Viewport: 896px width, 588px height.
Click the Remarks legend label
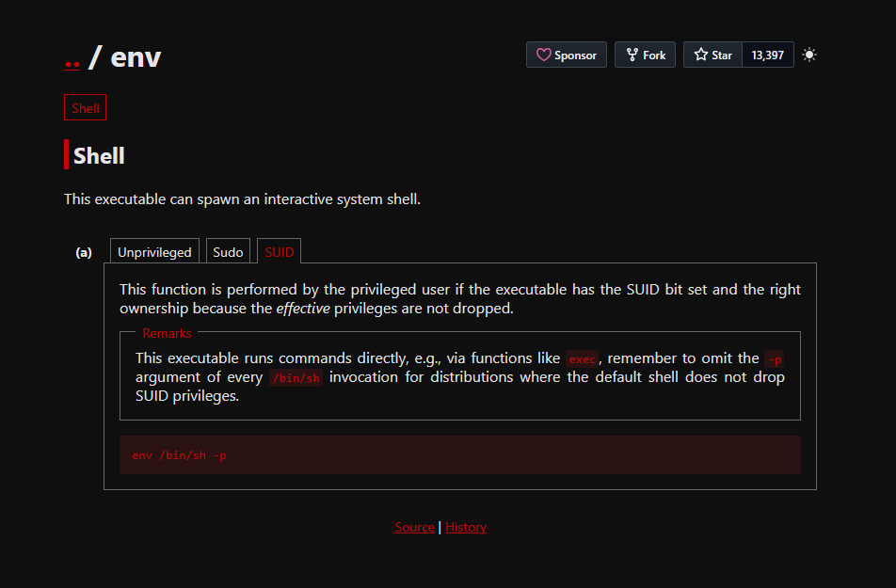tap(167, 333)
